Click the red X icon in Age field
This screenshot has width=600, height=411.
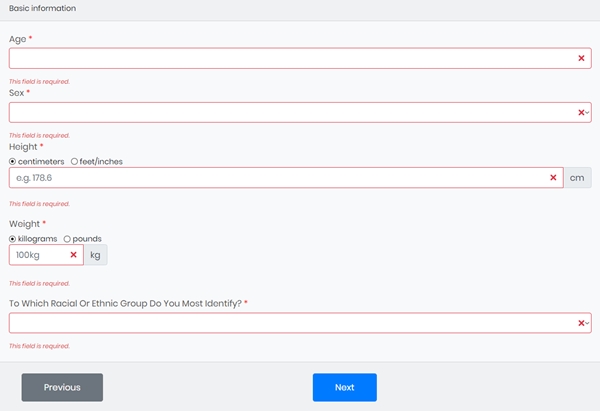click(x=581, y=58)
